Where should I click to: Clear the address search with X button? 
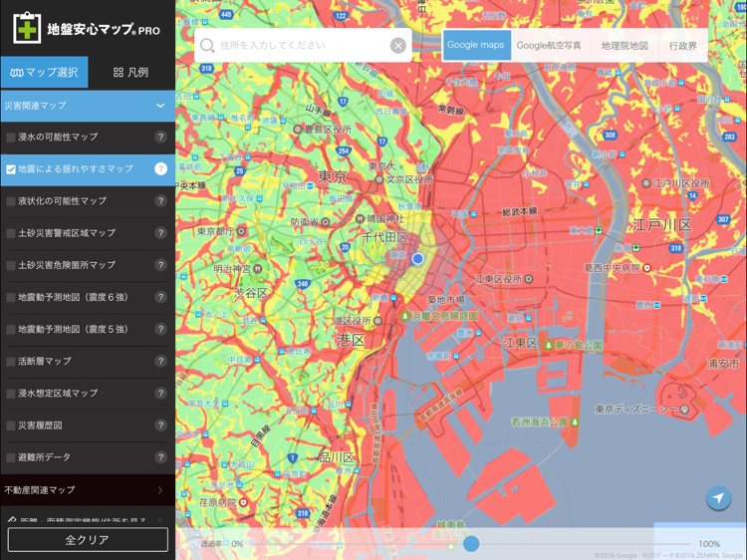398,46
